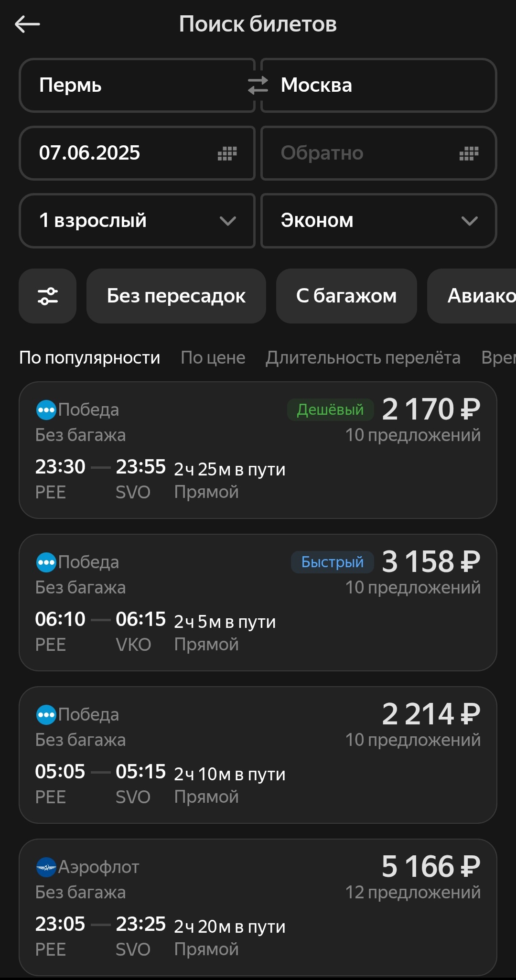Screen dimensions: 516x980
Task: Tap Победа logo on 3 158 ₽ flight
Action: [x=46, y=562]
